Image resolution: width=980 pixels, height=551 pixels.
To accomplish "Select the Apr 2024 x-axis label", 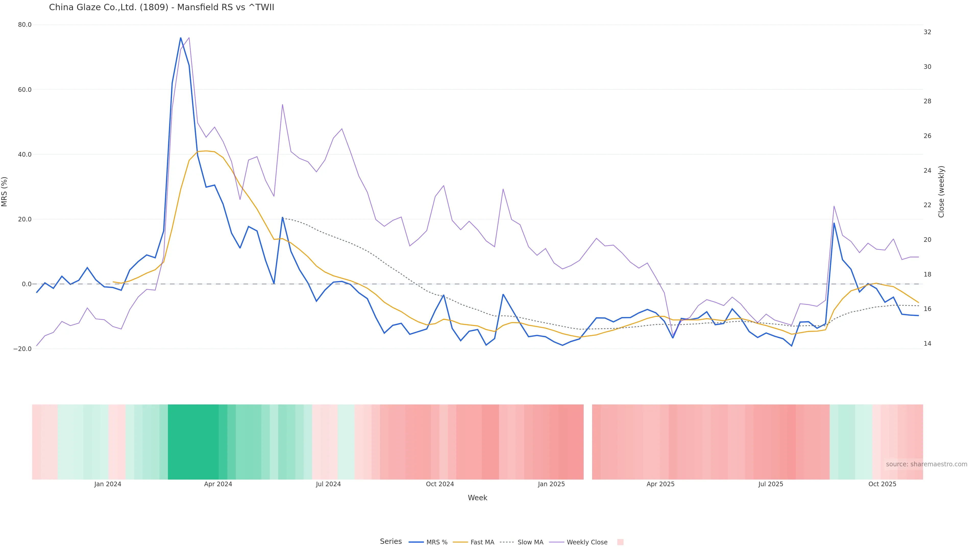I will [218, 484].
